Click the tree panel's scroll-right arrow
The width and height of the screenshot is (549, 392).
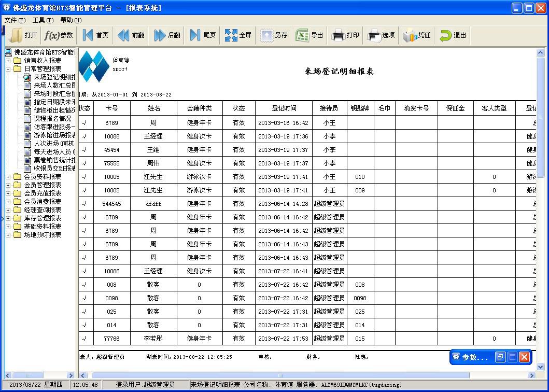pyautogui.click(x=71, y=375)
